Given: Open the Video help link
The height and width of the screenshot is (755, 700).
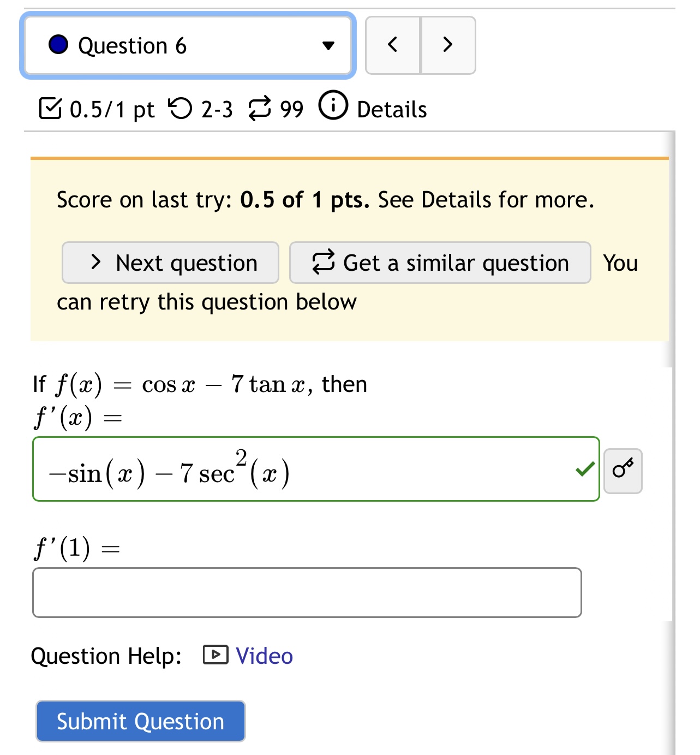Looking at the screenshot, I should [263, 655].
